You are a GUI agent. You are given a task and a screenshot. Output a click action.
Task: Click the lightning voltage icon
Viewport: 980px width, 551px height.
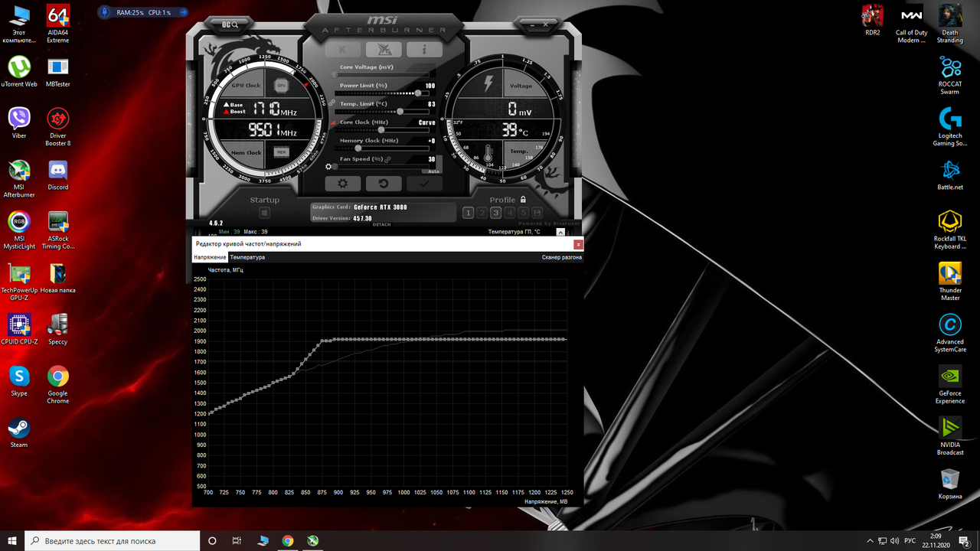(x=487, y=84)
